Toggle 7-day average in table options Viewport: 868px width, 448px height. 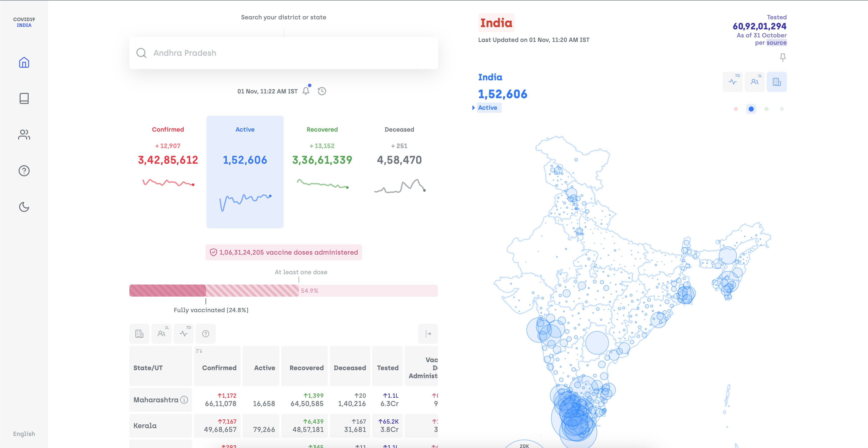click(x=184, y=333)
